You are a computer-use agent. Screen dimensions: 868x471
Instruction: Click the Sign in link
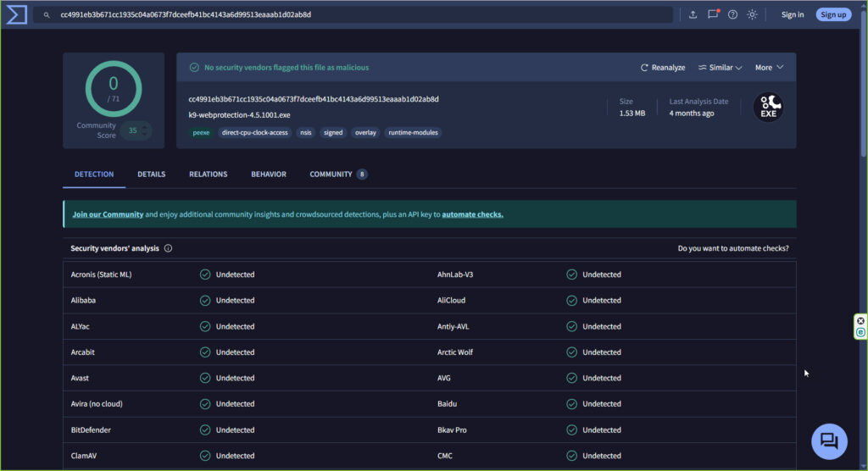click(x=793, y=15)
